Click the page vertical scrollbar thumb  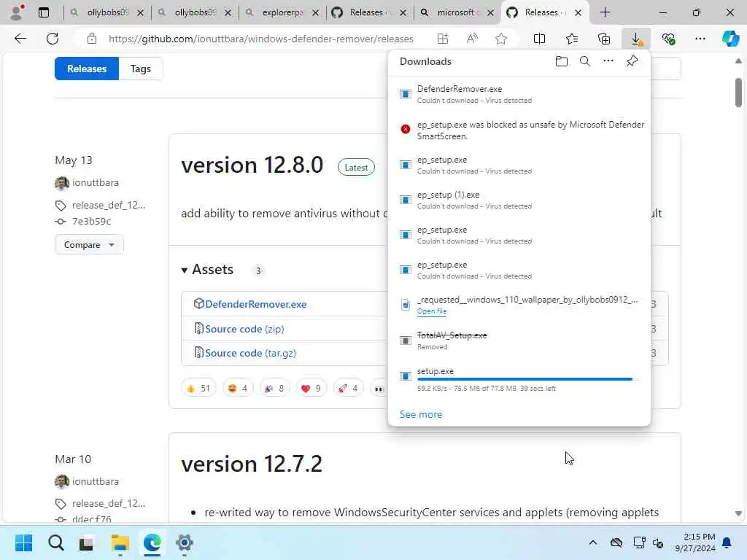pos(738,93)
